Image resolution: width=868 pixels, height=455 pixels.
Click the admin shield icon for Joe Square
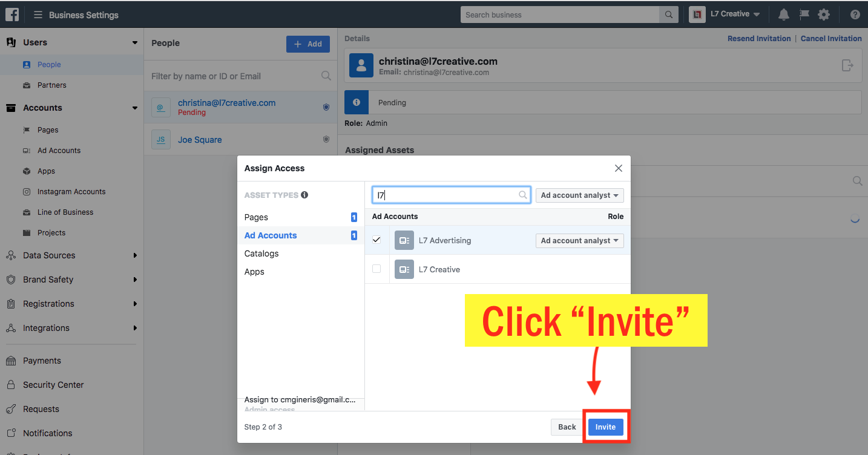click(326, 139)
